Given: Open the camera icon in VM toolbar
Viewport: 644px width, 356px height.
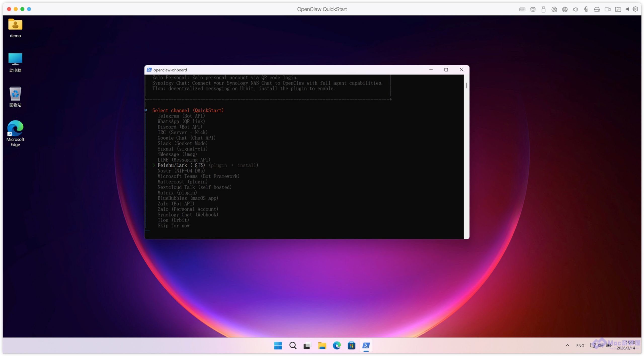Looking at the screenshot, I should (607, 9).
